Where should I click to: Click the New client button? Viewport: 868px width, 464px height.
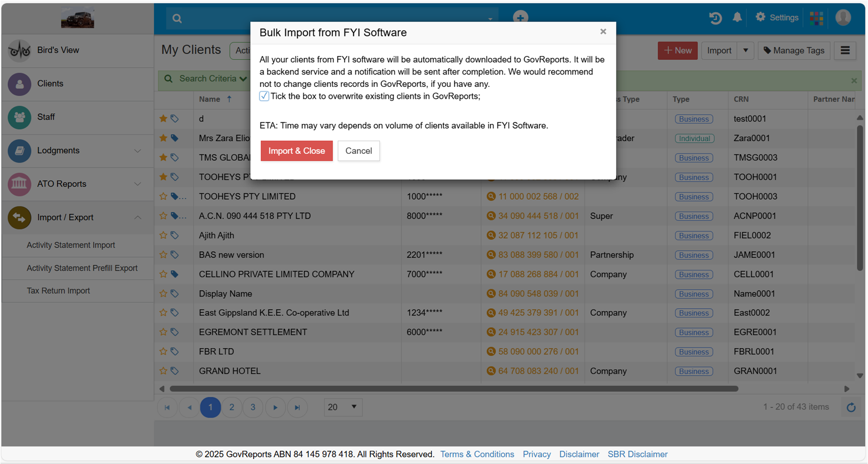click(677, 50)
